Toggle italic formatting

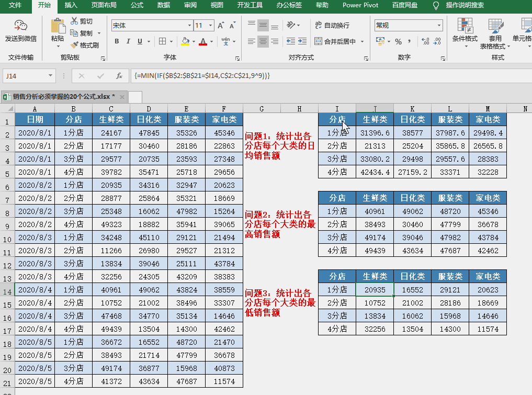(x=128, y=41)
